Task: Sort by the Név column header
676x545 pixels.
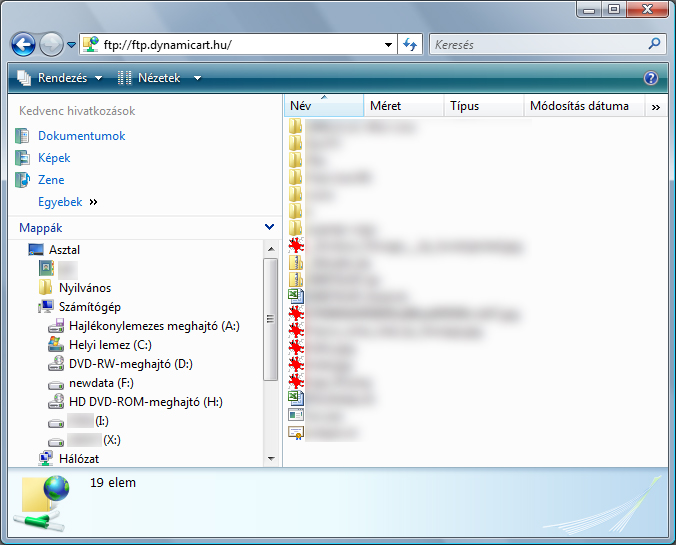Action: tap(324, 106)
